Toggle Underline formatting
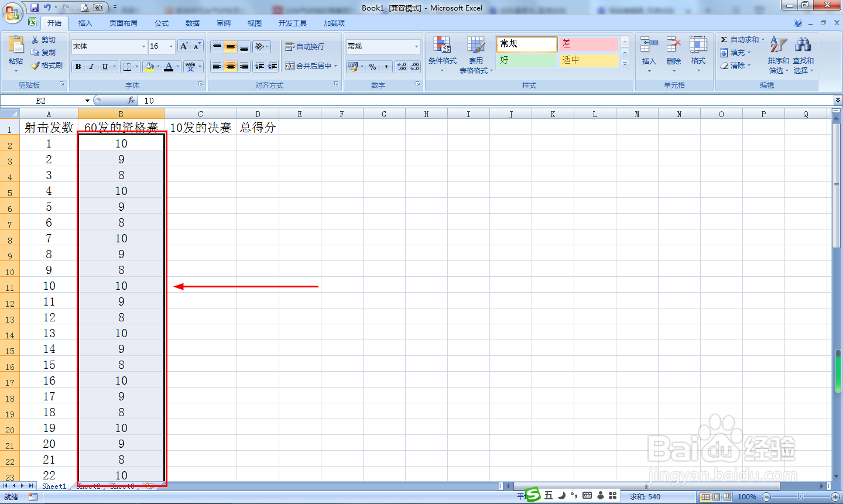Viewport: 843px width, 504px height. pyautogui.click(x=105, y=67)
